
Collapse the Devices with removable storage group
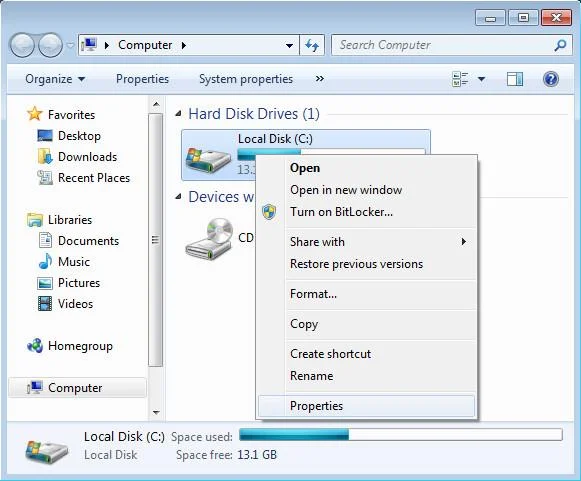(179, 196)
